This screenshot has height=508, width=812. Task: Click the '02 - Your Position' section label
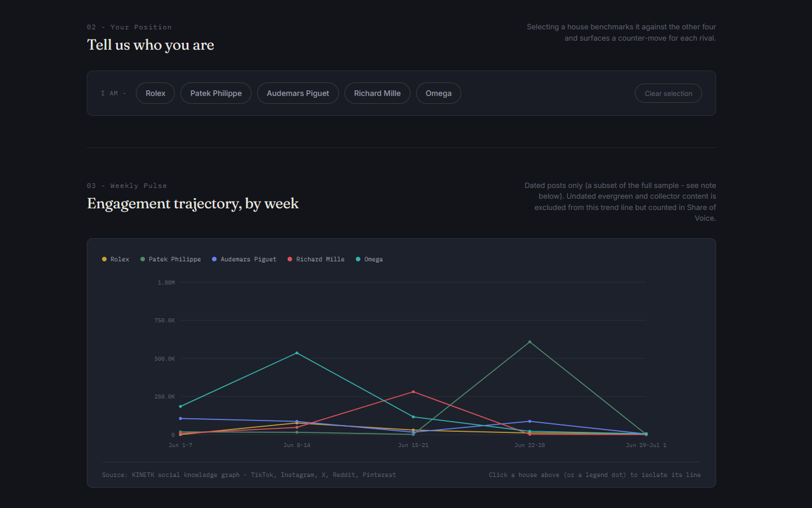pos(129,27)
